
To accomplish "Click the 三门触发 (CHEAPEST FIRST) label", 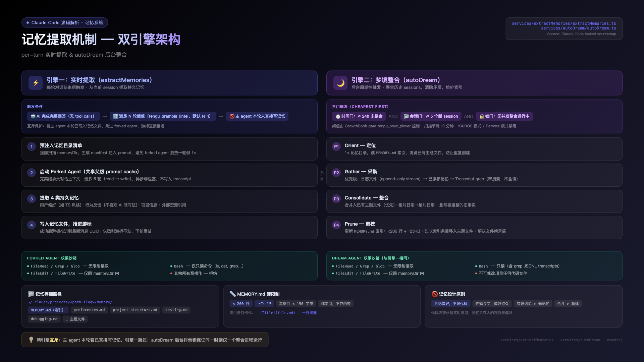I will click(x=360, y=107).
